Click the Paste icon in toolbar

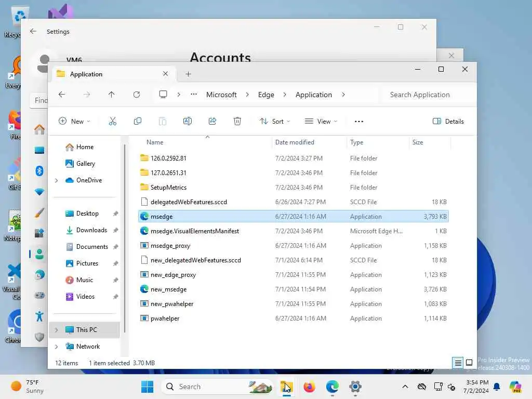point(163,121)
